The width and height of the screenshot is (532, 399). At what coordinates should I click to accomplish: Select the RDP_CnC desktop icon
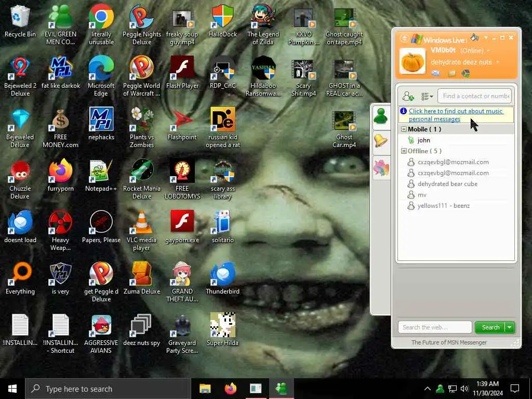click(222, 73)
